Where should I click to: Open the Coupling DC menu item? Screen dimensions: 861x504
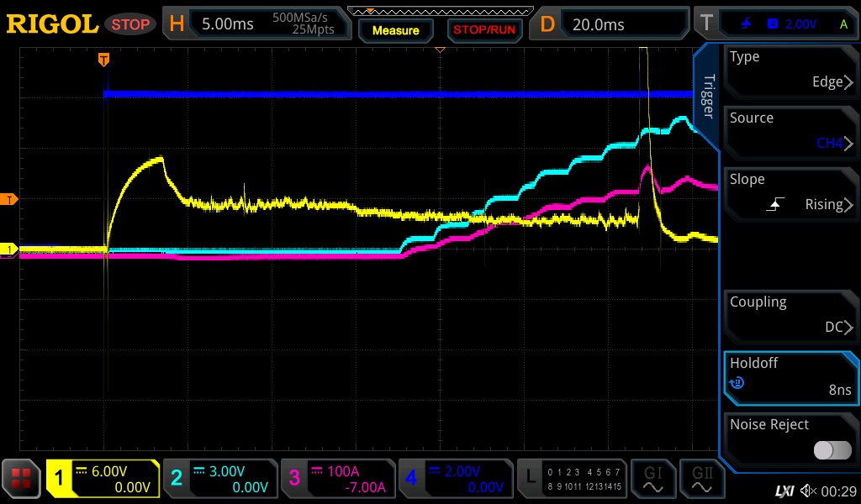pos(790,316)
